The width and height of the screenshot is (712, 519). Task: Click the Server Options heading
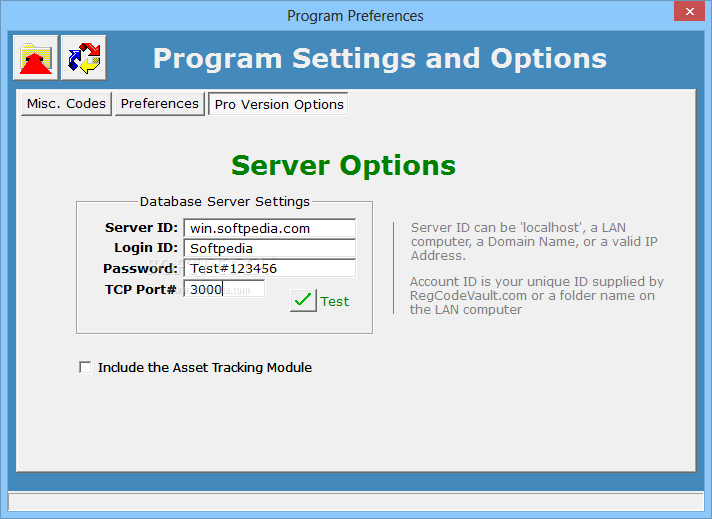(343, 165)
